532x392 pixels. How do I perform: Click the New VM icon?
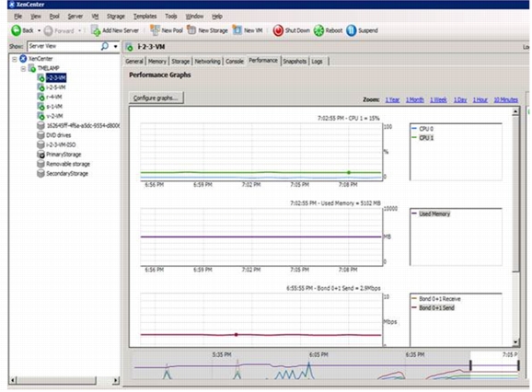pos(237,29)
